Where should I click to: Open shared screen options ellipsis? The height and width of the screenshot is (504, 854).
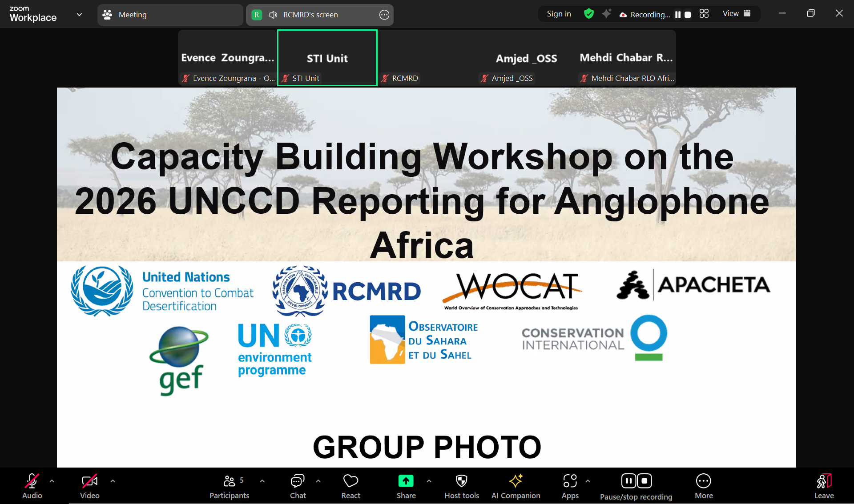pyautogui.click(x=384, y=15)
